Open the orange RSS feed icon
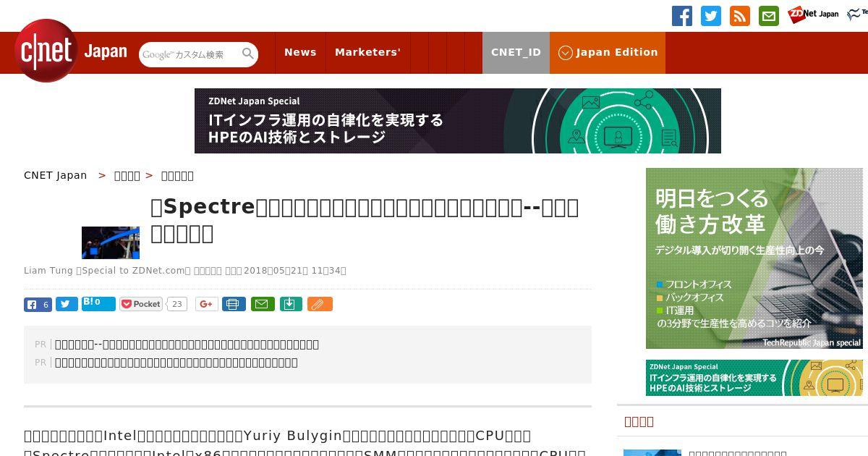This screenshot has height=456, width=868. click(740, 16)
